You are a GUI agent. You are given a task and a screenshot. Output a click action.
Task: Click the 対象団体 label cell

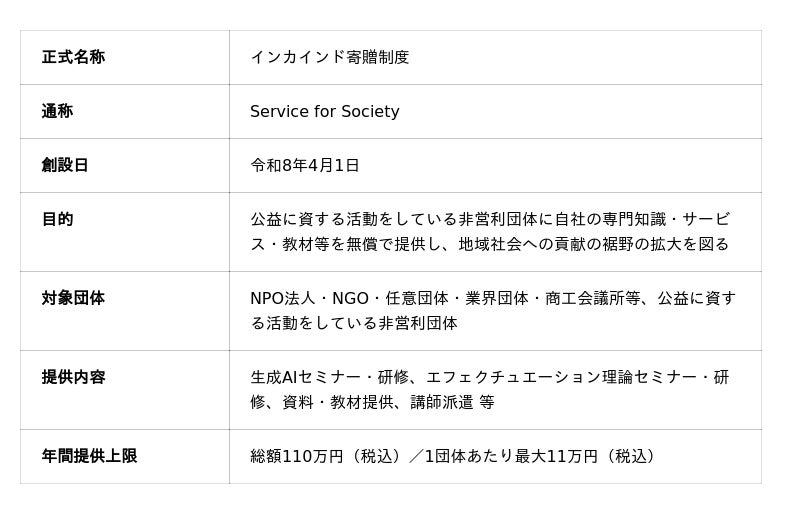pos(73,298)
